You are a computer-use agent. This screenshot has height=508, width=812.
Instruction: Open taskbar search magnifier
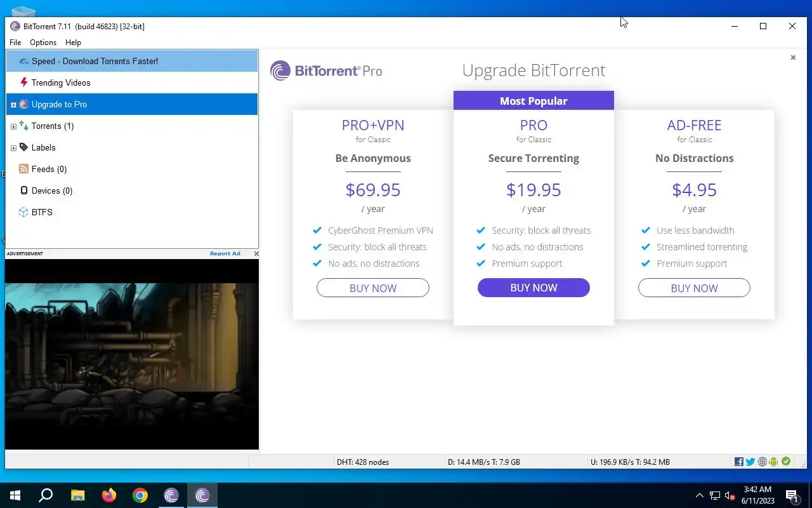point(46,495)
